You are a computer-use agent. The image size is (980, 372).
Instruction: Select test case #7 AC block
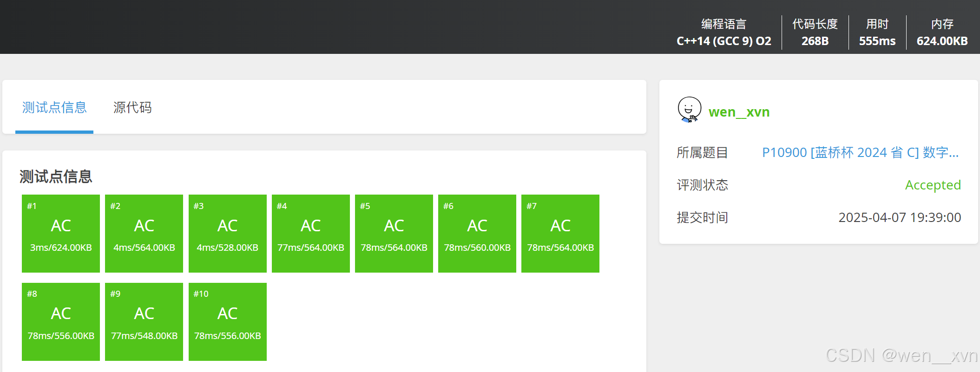click(560, 234)
